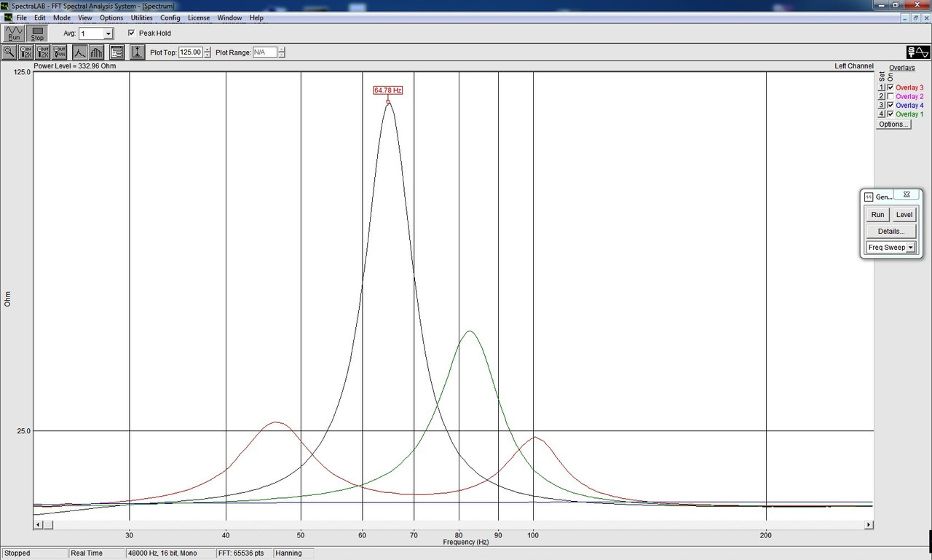Open the overlay Options... button
Viewport: 932px width, 560px height.
pyautogui.click(x=893, y=124)
